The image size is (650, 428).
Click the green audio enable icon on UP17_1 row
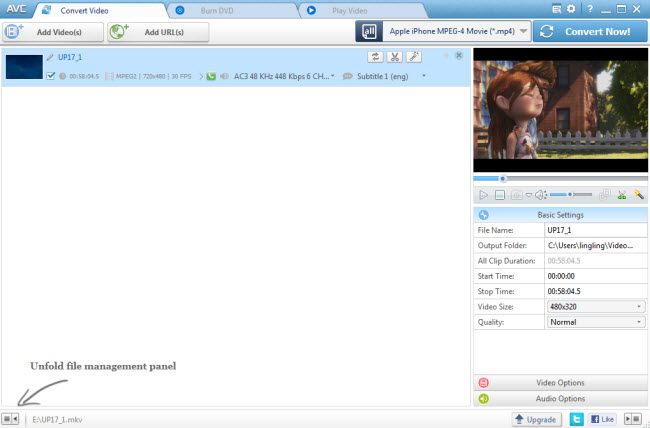click(x=211, y=76)
